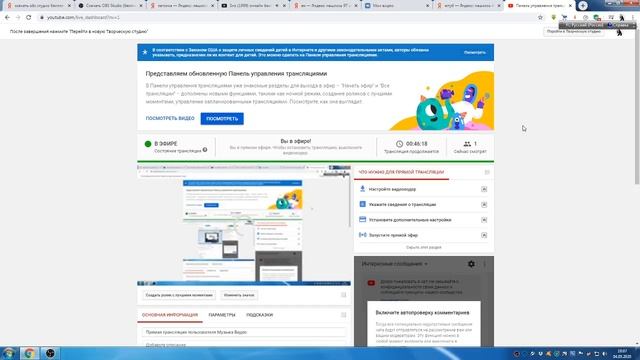Click the Изменить значок button

pos(239,295)
